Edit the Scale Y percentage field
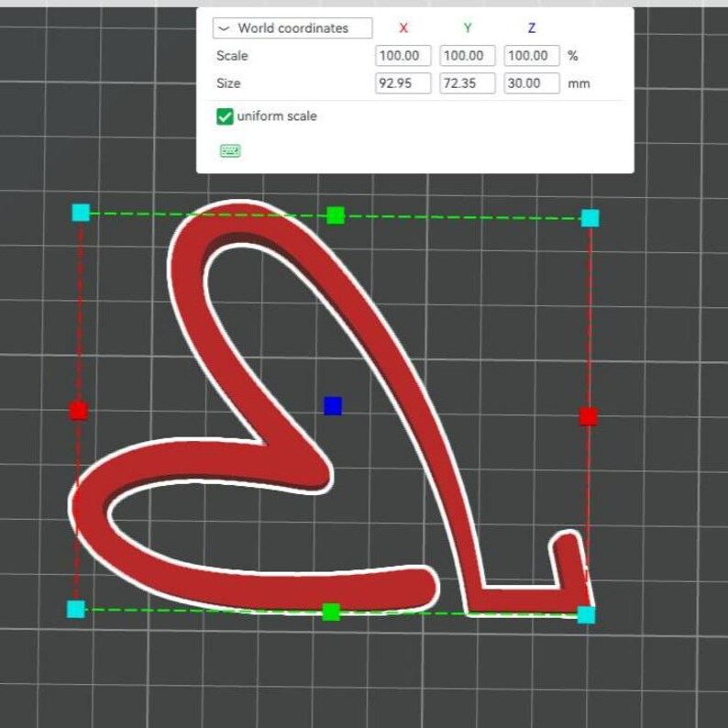The height and width of the screenshot is (728, 728). [467, 56]
